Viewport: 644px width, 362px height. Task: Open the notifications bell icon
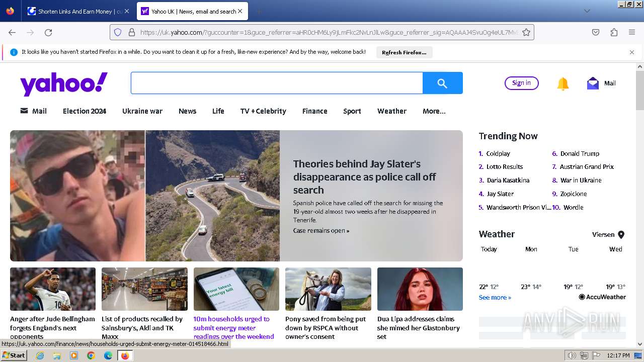tap(562, 83)
